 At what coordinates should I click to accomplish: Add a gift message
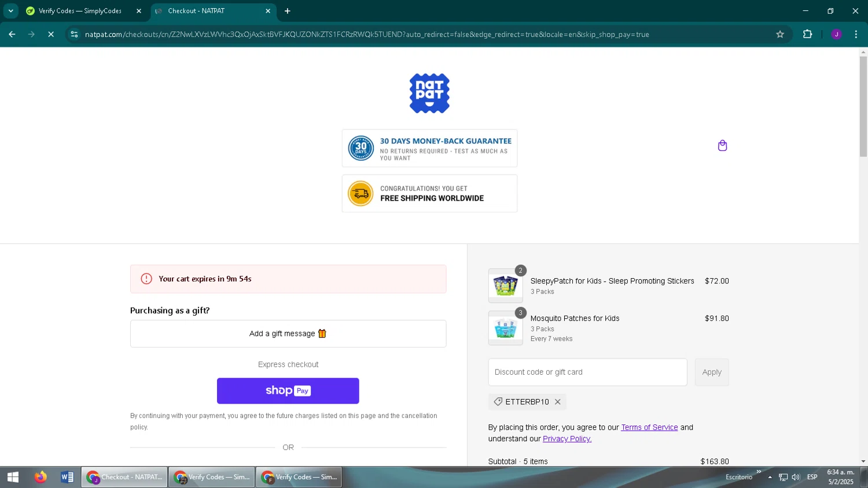(288, 334)
